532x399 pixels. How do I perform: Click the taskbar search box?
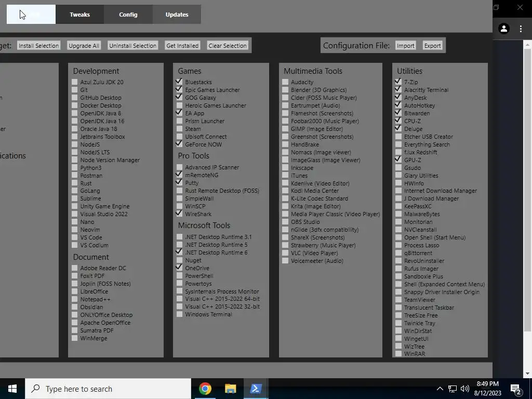[x=108, y=389]
